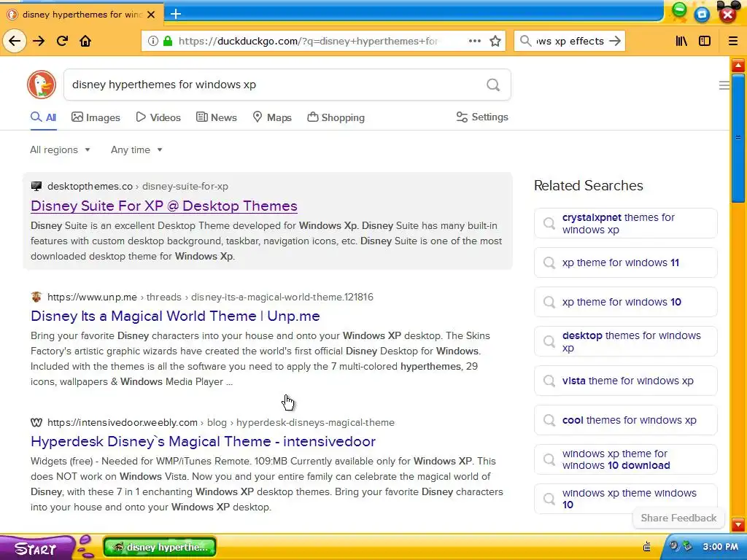Select 'xp theme for windows 10' suggestion

(x=625, y=302)
